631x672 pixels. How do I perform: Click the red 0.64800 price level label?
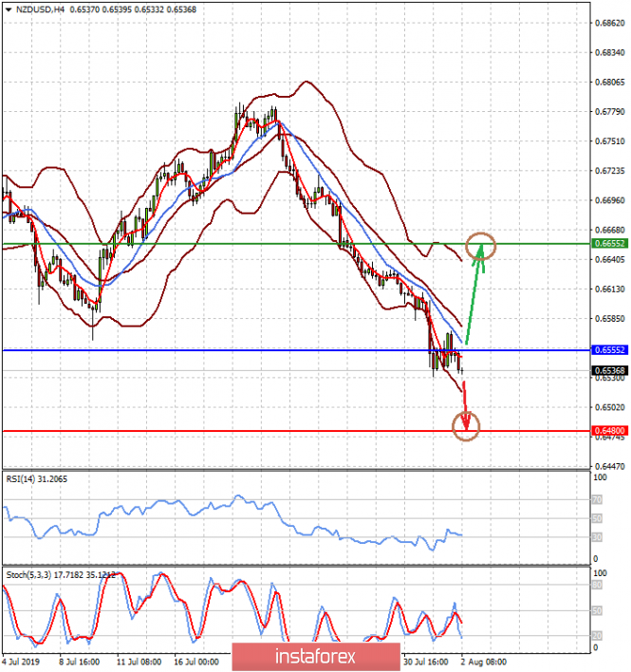609,430
